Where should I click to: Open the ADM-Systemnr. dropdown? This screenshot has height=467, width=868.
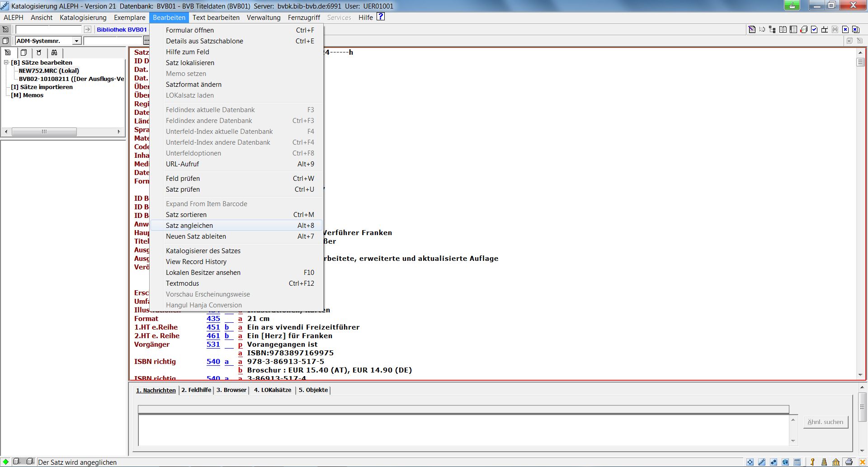[x=76, y=41]
